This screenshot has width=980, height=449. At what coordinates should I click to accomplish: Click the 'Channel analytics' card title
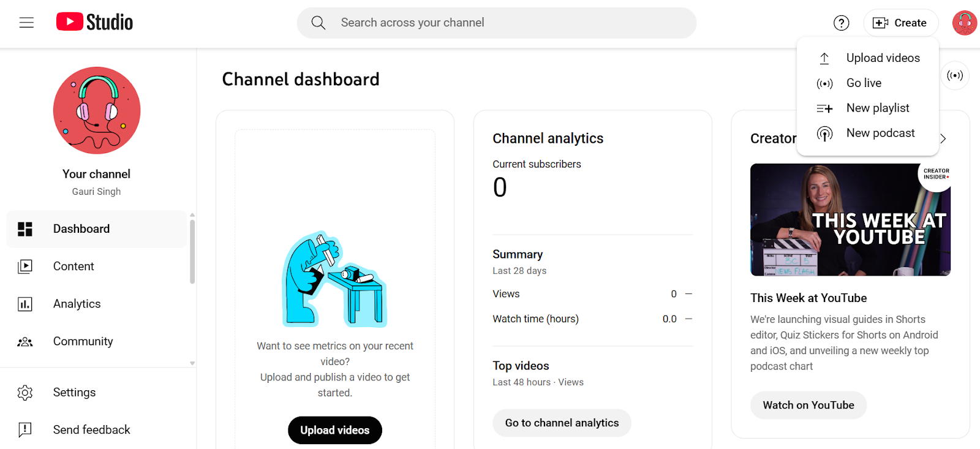coord(548,138)
